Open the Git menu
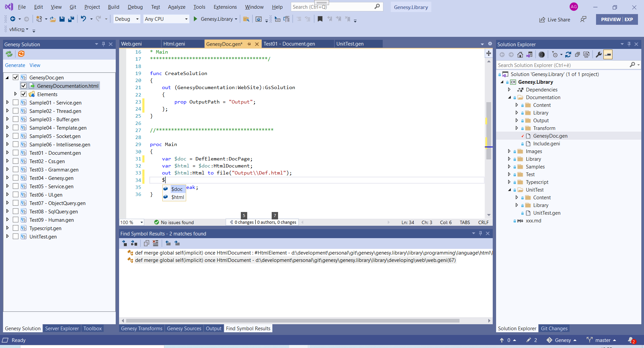 tap(73, 7)
